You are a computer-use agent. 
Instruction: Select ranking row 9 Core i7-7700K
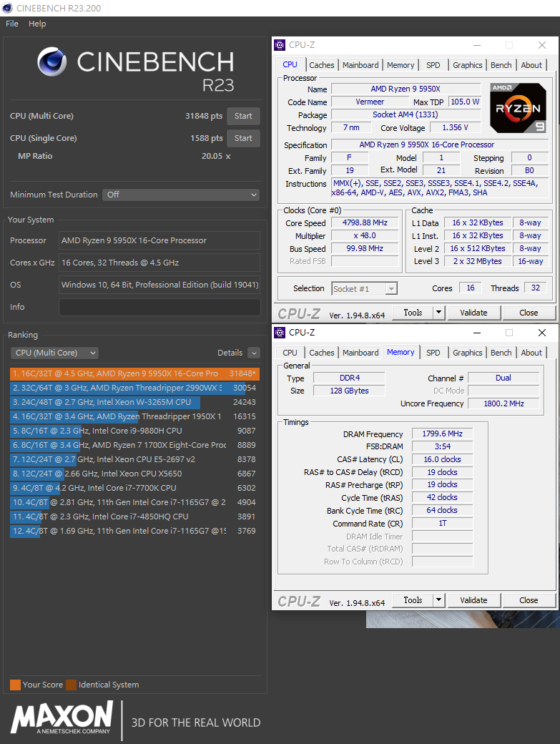click(x=134, y=488)
